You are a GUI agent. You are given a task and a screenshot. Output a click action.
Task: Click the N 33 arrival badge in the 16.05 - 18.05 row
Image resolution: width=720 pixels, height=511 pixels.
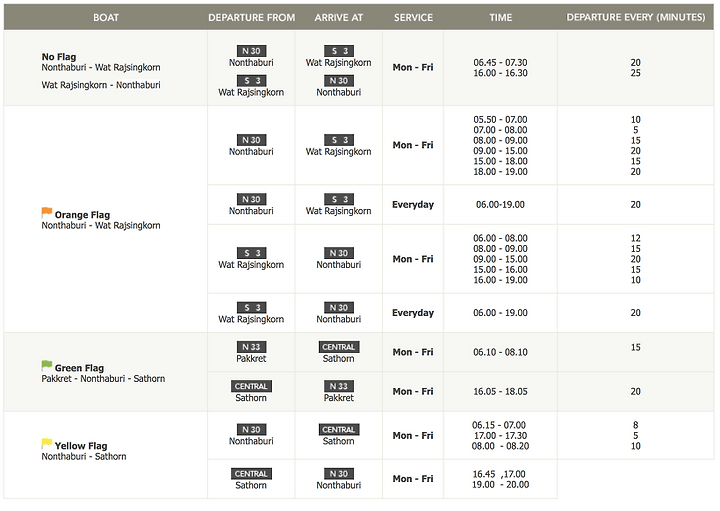(339, 386)
